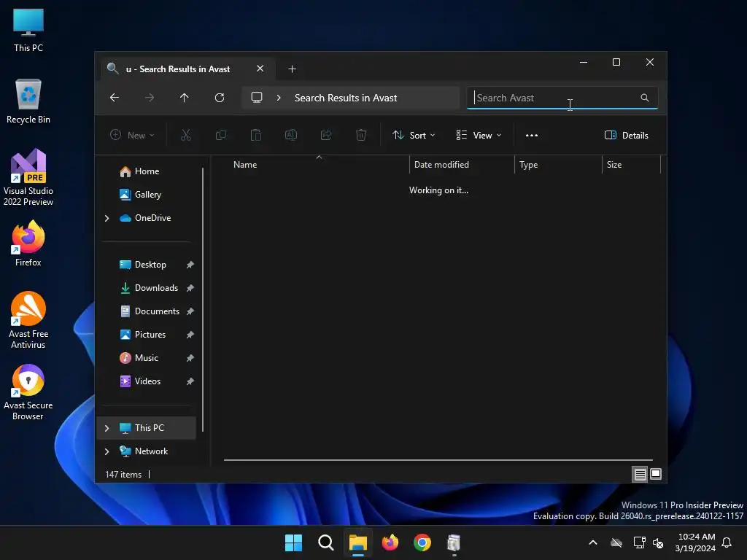Unpin Desktop using its pin icon

point(190,265)
